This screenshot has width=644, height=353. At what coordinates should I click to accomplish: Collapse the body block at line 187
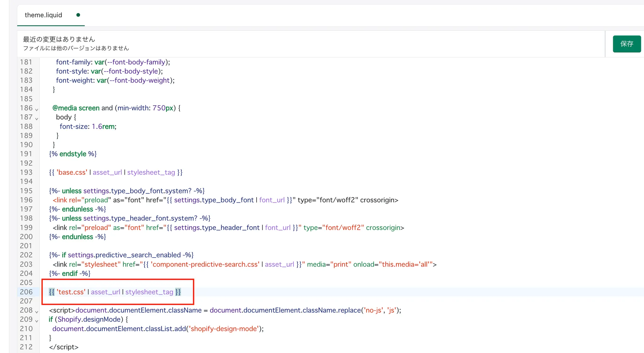click(x=36, y=119)
